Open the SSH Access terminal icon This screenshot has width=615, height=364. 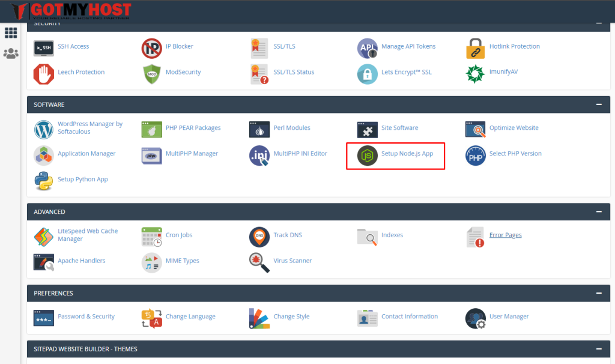coord(43,48)
